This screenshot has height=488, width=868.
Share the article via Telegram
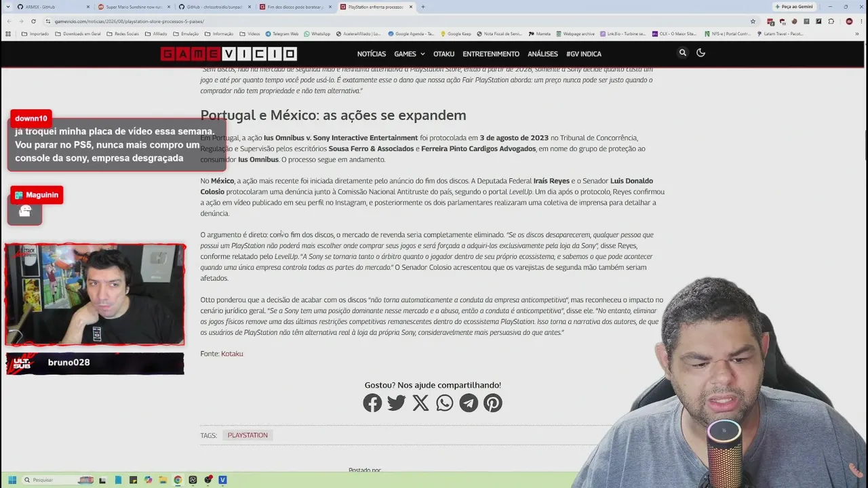pos(469,403)
